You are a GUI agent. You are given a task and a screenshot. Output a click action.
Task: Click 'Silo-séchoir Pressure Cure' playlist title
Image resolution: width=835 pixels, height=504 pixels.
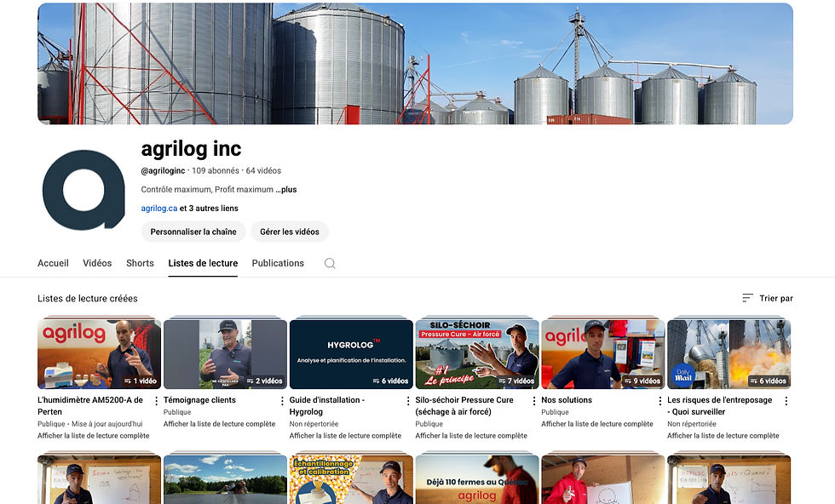pyautogui.click(x=464, y=405)
